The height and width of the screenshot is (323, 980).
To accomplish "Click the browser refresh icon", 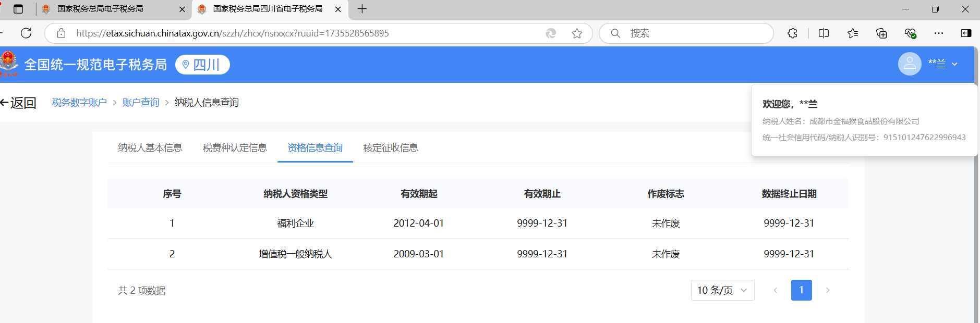I will 26,33.
